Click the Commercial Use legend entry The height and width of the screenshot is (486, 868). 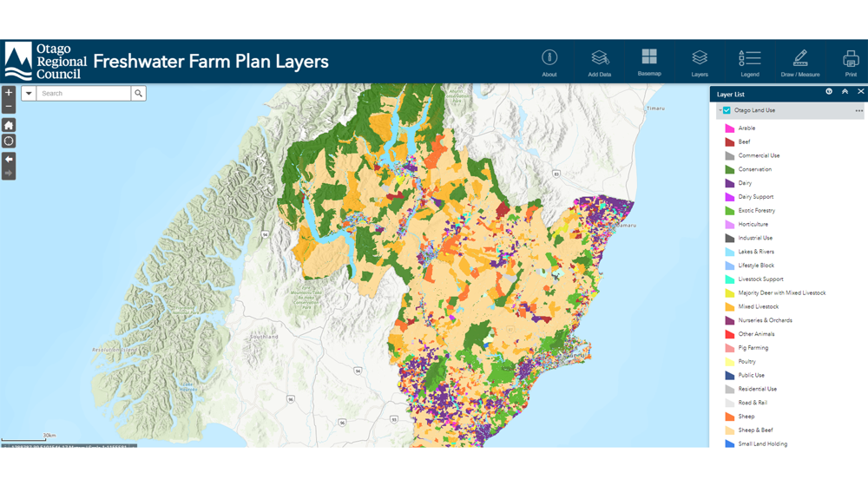tap(759, 155)
